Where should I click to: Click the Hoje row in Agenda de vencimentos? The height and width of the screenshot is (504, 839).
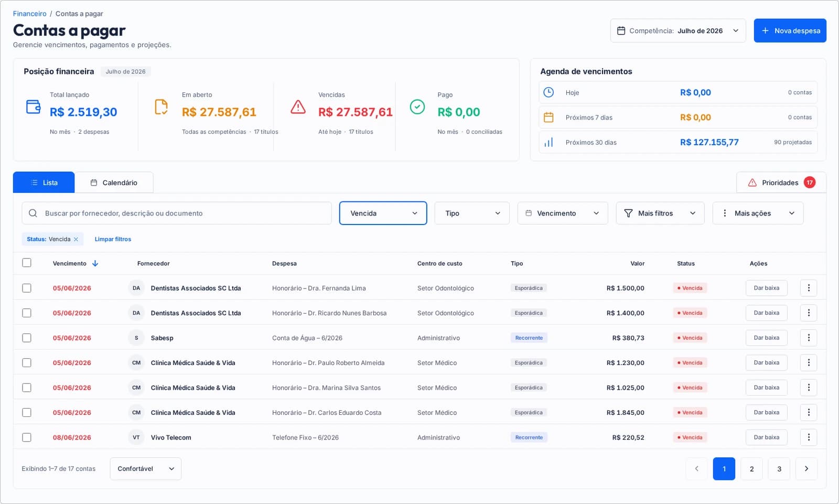(678, 92)
